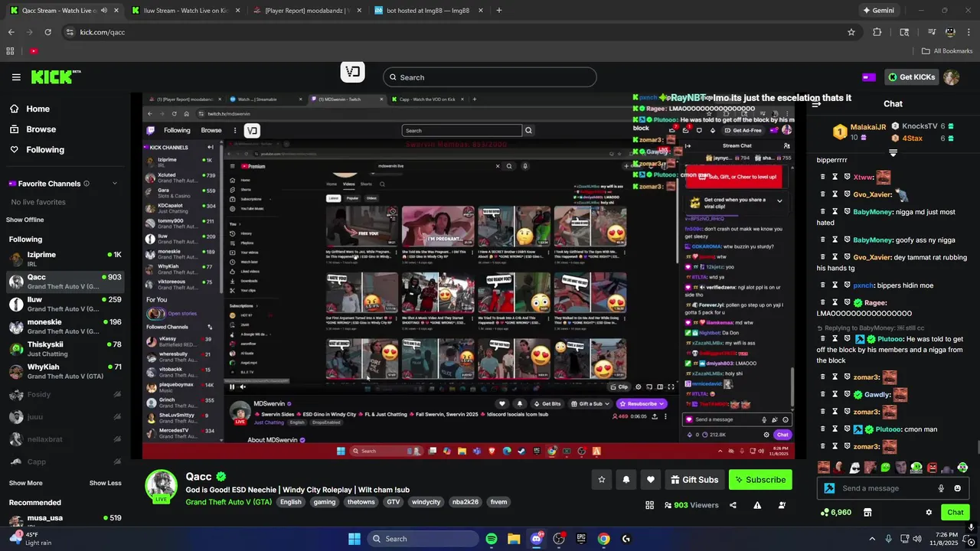
Task: Open chat settings gear
Action: 929,512
